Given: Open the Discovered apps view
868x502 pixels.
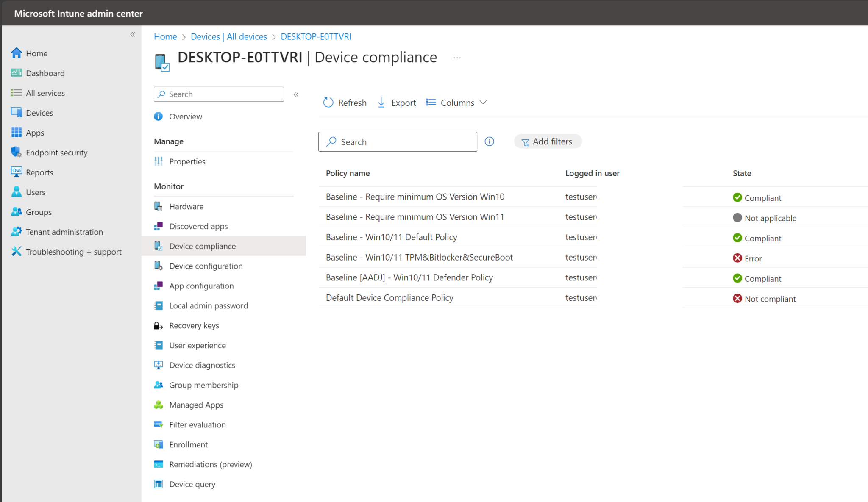Looking at the screenshot, I should [x=198, y=226].
